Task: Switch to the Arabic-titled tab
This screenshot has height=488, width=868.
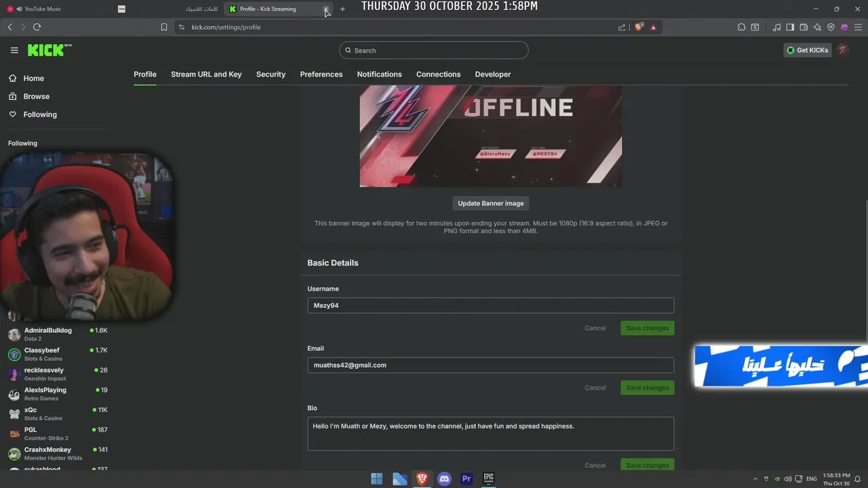Action: tap(170, 9)
